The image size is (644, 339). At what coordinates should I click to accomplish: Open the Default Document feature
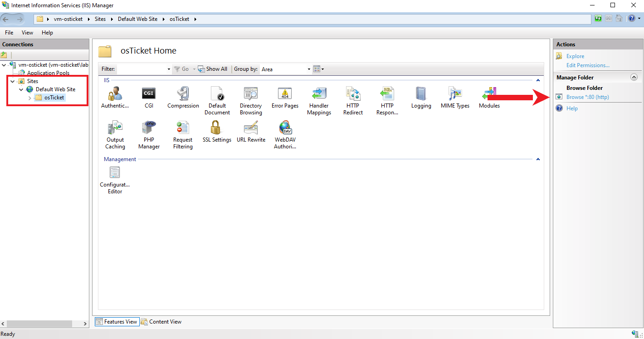217,101
